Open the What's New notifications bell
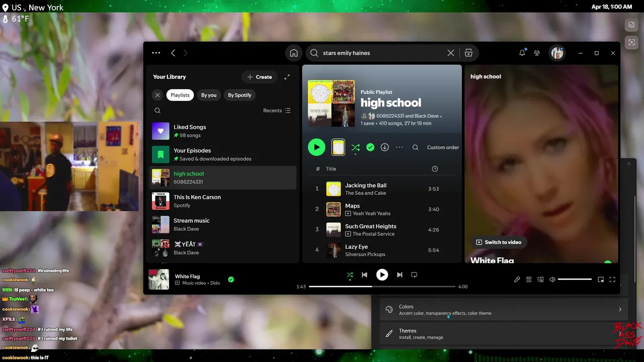The image size is (644, 362). 522,53
